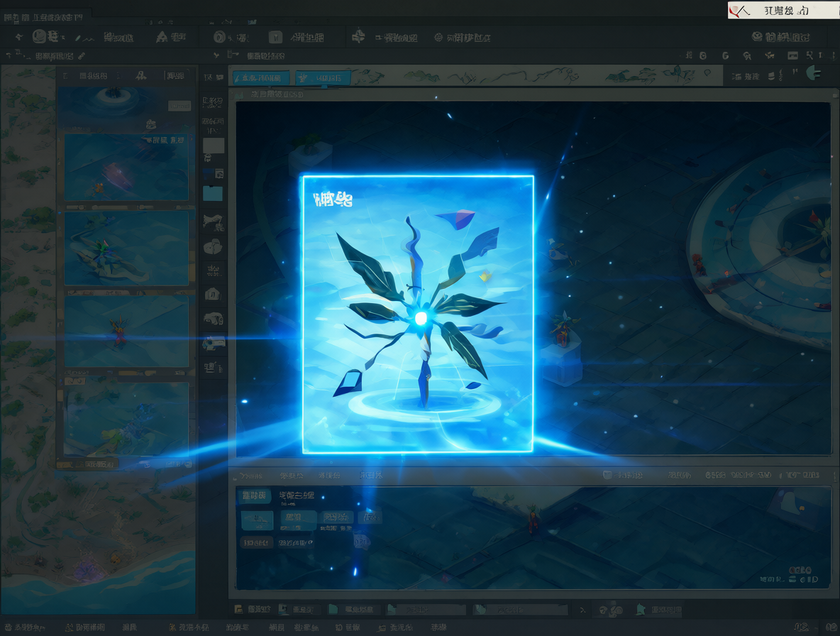Select the left-panel thumbnail showing a green star plant

click(x=126, y=248)
